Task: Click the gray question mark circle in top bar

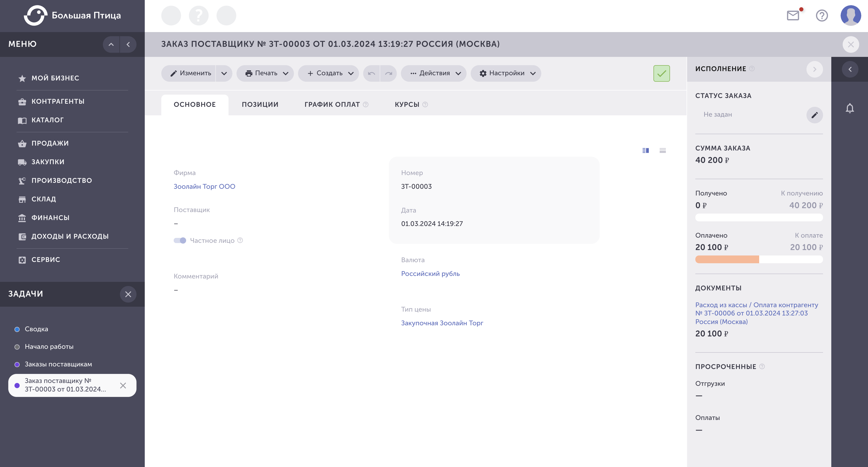Action: click(199, 16)
